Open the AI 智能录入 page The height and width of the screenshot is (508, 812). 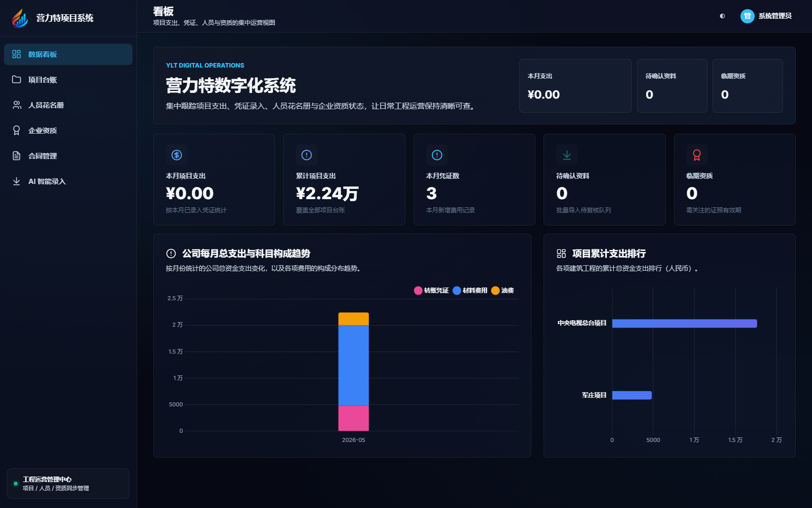[68, 181]
